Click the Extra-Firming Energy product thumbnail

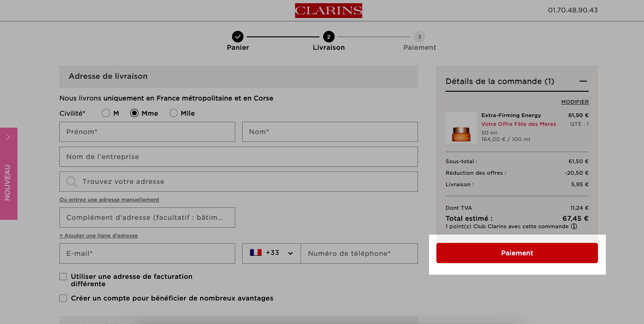click(x=461, y=128)
